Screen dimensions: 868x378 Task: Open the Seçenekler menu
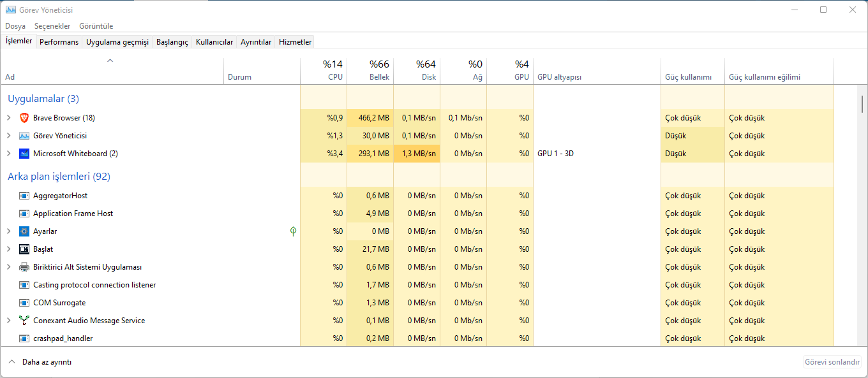52,26
